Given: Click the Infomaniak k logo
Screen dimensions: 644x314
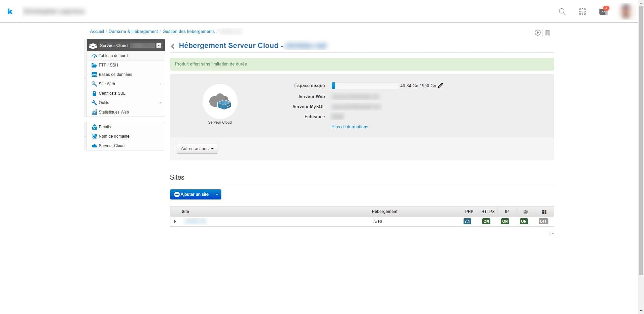Looking at the screenshot, I should 10,11.
